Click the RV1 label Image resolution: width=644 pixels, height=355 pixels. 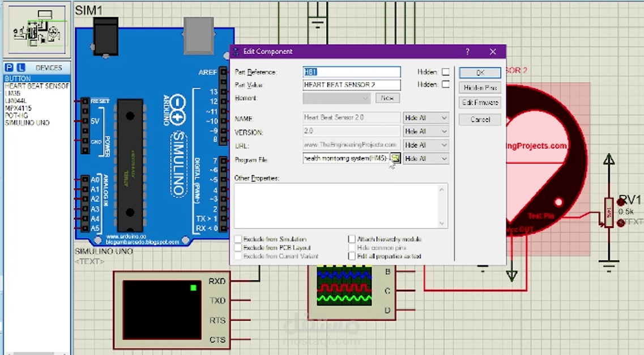click(630, 200)
